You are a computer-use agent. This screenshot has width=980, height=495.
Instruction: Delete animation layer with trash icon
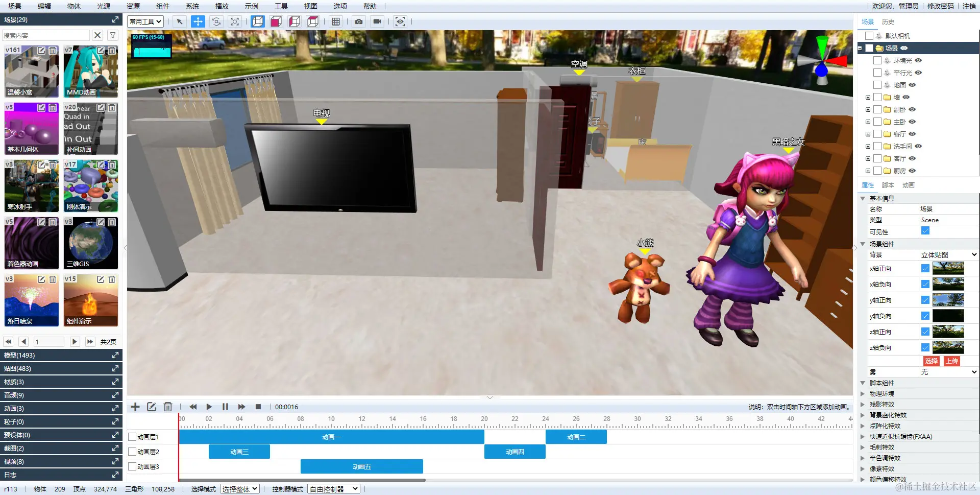coord(168,407)
